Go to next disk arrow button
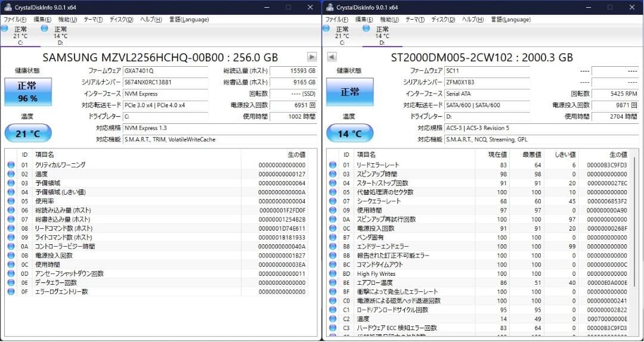This screenshot has height=342, width=644. [x=312, y=57]
